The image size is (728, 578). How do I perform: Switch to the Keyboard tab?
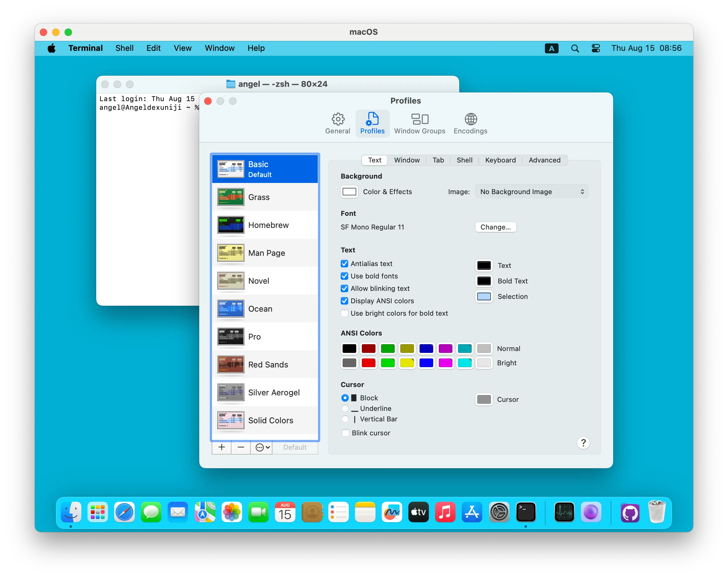pos(500,160)
